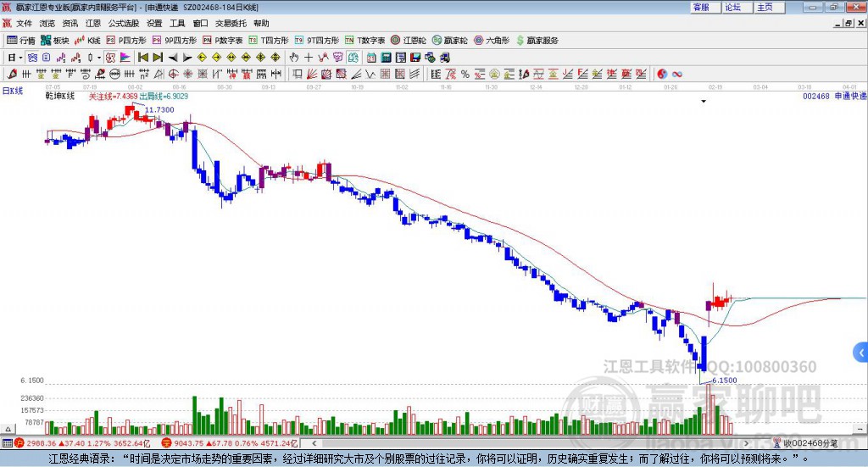The image size is (868, 467).
Task: Select the red pencil drawing tool
Action: 12,74
